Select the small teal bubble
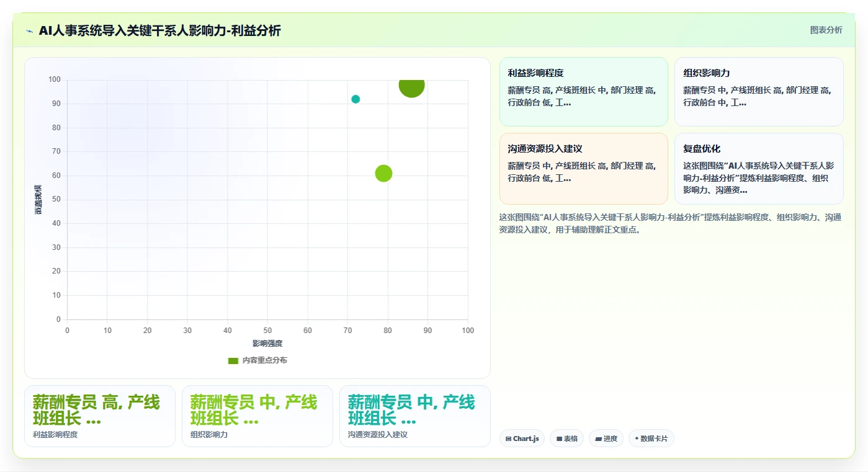The image size is (868, 472). click(356, 99)
